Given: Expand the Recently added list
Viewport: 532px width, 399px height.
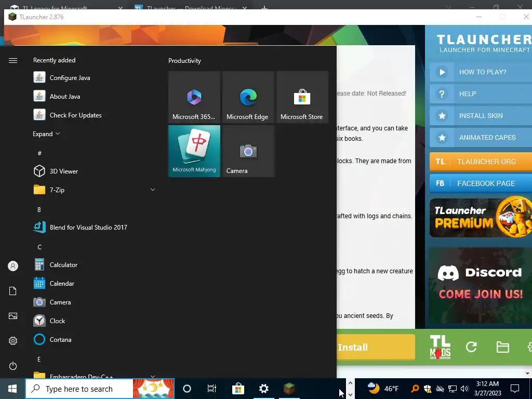Looking at the screenshot, I should pos(46,134).
